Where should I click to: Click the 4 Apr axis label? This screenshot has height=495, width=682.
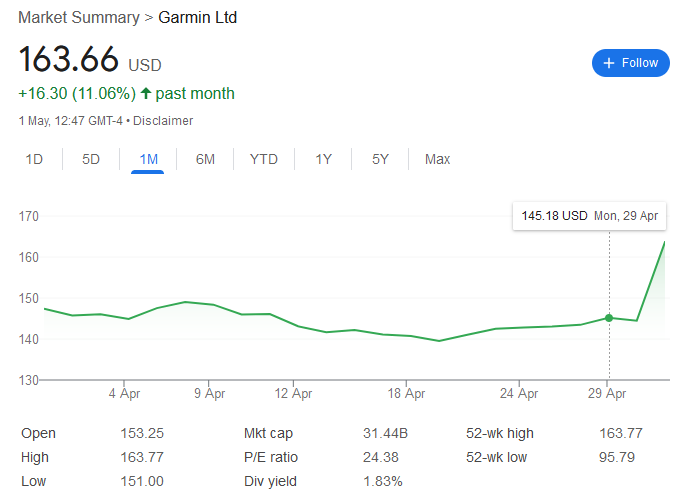[x=124, y=394]
